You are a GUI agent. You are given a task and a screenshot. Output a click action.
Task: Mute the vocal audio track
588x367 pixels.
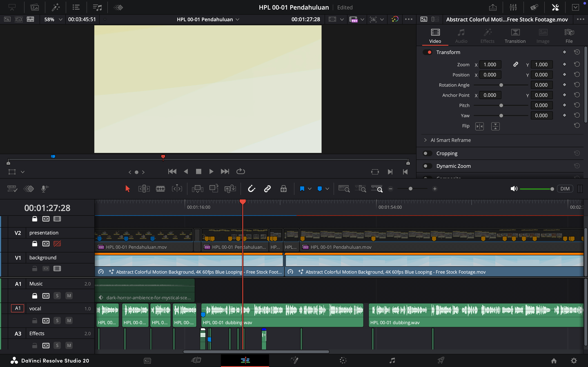point(69,321)
